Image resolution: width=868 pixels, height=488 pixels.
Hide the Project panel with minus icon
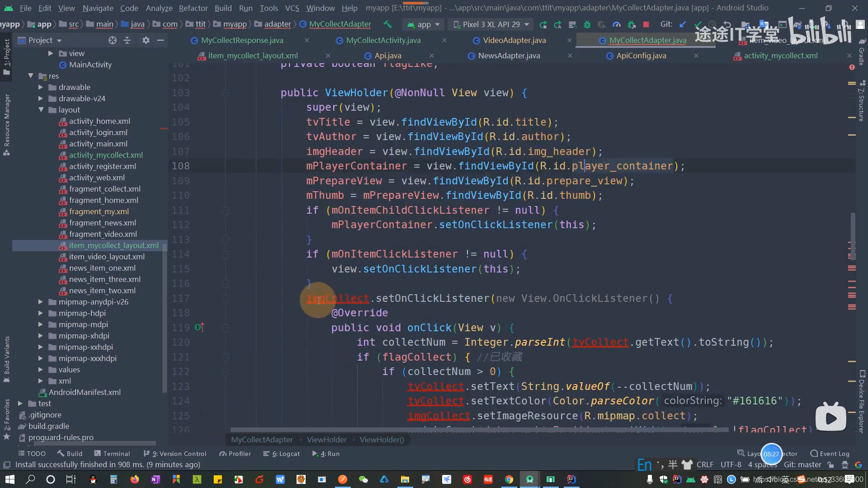160,40
